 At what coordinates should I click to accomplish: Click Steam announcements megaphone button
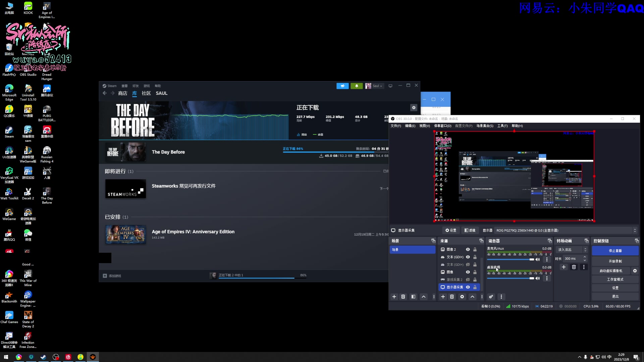pyautogui.click(x=342, y=86)
